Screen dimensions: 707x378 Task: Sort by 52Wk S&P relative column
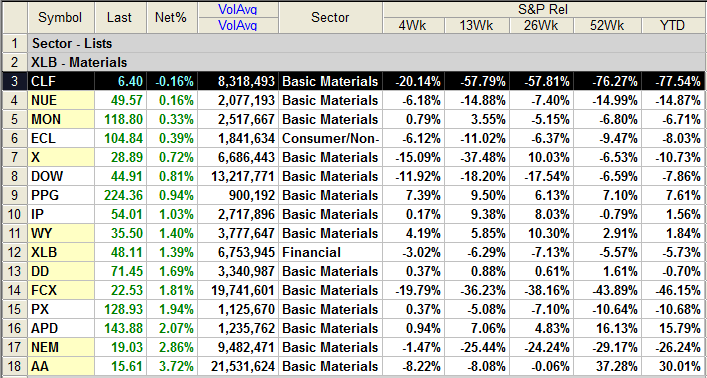coord(607,26)
